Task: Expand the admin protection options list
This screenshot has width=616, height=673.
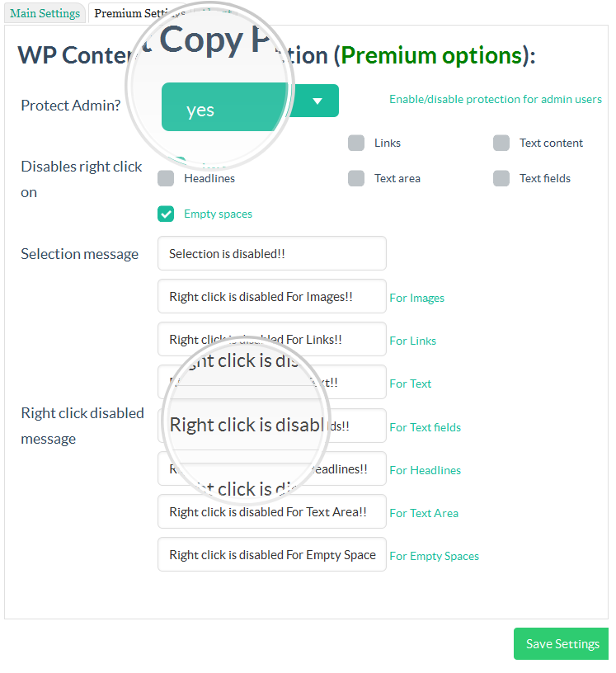Action: click(317, 100)
